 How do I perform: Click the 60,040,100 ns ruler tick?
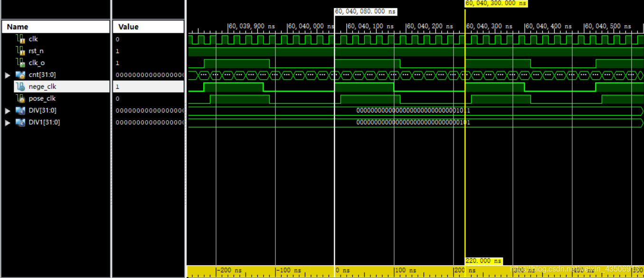point(370,27)
